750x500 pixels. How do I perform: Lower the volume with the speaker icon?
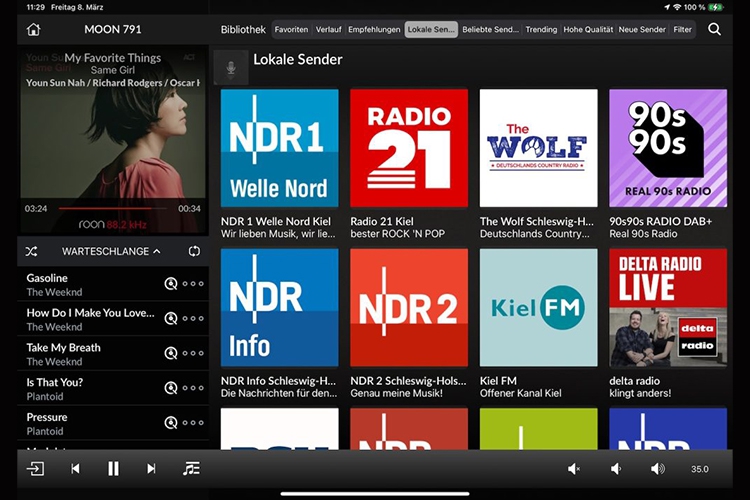point(616,469)
